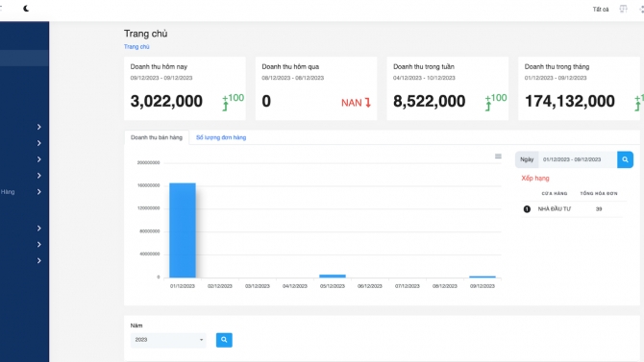Expand the sidebar item labeled Hàng
The height and width of the screenshot is (362, 644).
click(x=23, y=192)
